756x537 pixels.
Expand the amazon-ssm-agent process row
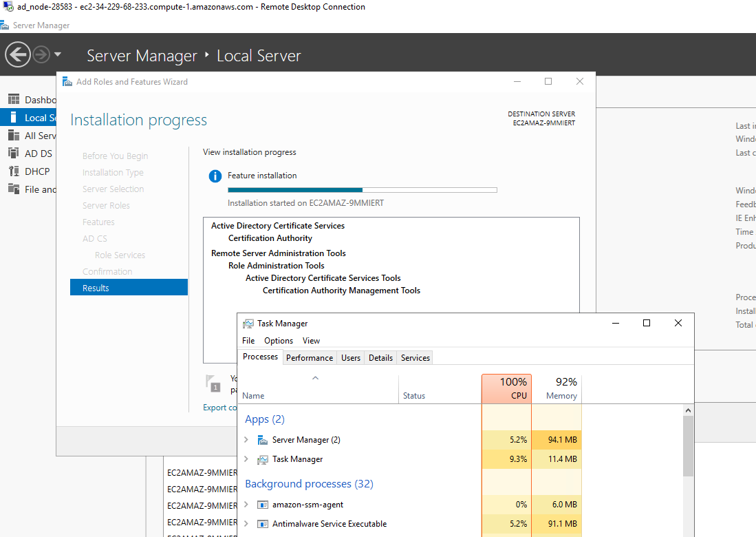point(246,504)
